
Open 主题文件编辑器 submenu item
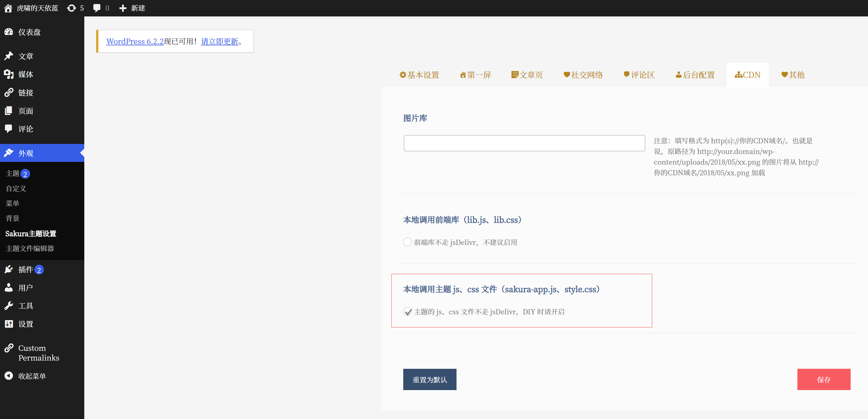click(x=30, y=248)
